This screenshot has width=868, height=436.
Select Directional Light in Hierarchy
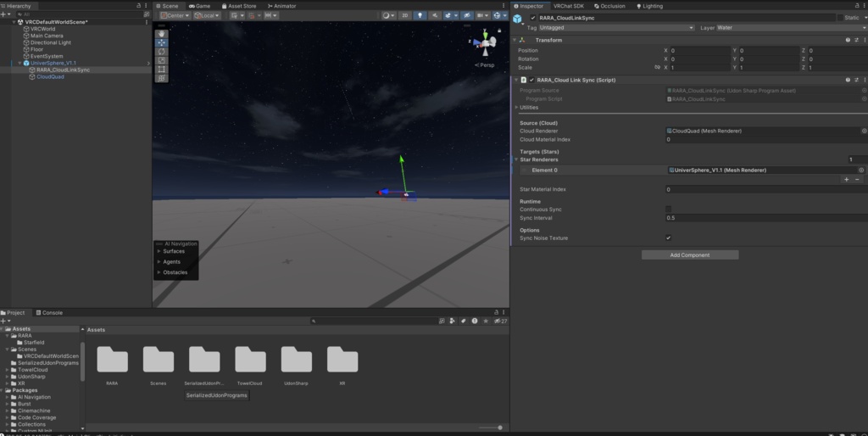click(x=50, y=42)
